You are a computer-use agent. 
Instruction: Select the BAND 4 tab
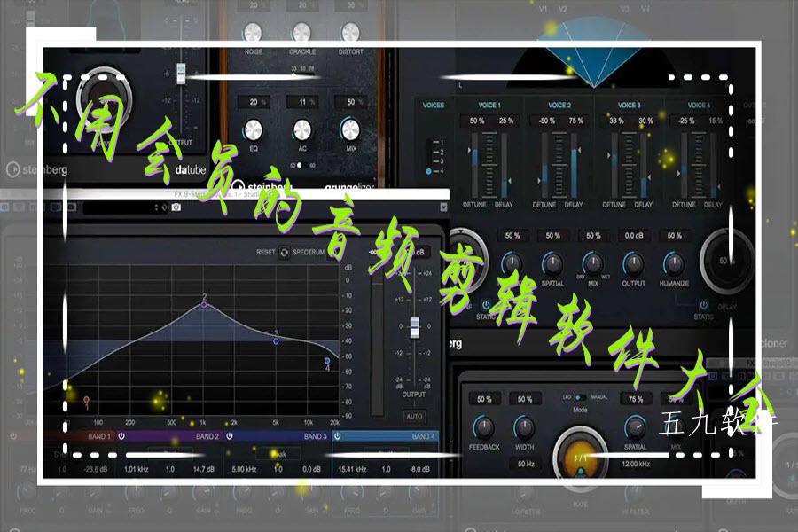(423, 436)
